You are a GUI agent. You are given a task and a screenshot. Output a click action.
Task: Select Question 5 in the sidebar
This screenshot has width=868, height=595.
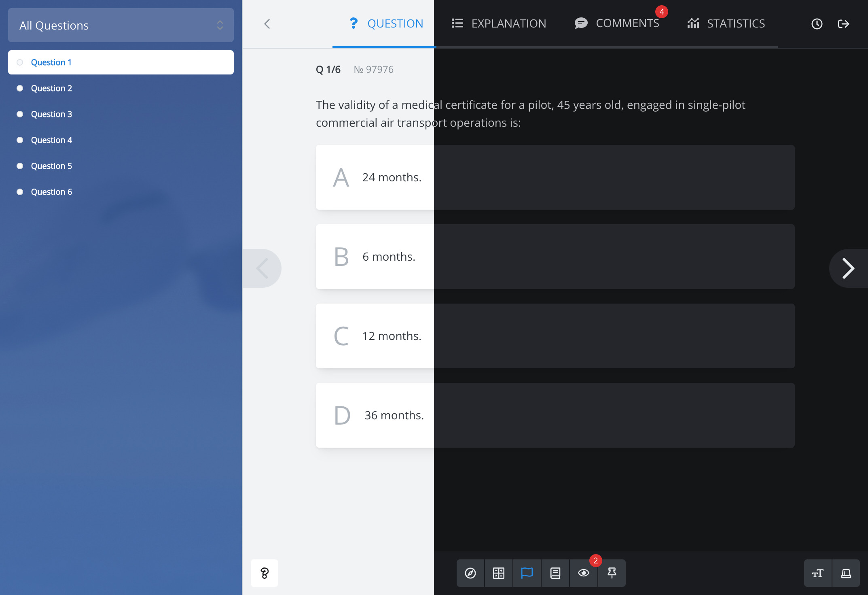(x=121, y=166)
